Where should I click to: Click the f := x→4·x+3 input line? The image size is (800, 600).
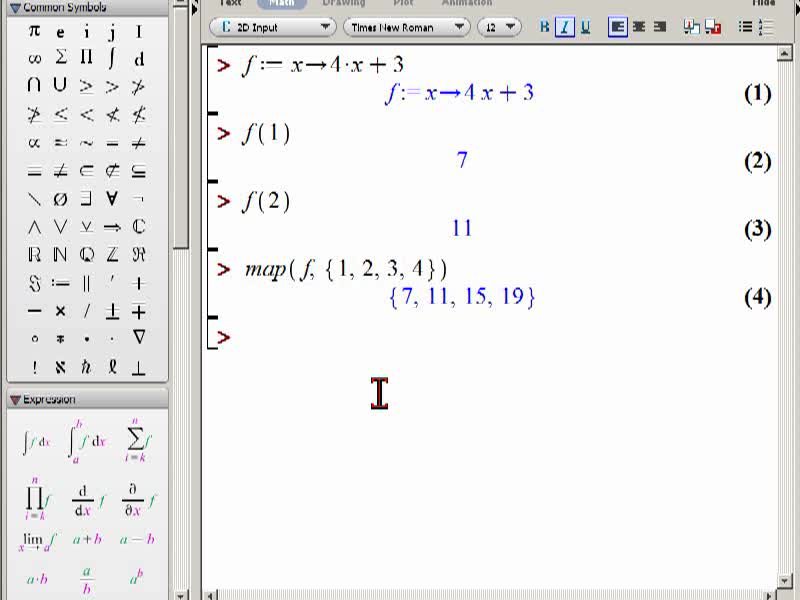coord(322,65)
